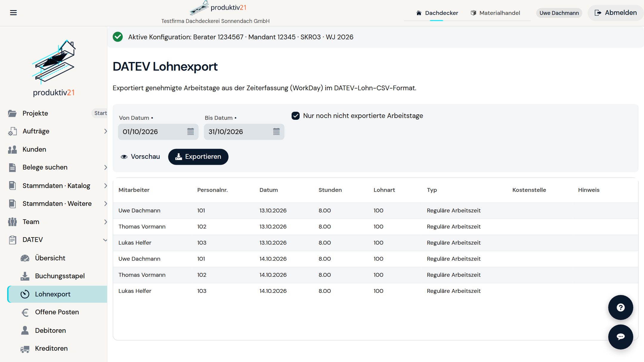Expand the Team submenu chevron
Image resolution: width=644 pixels, height=362 pixels.
[x=105, y=222]
